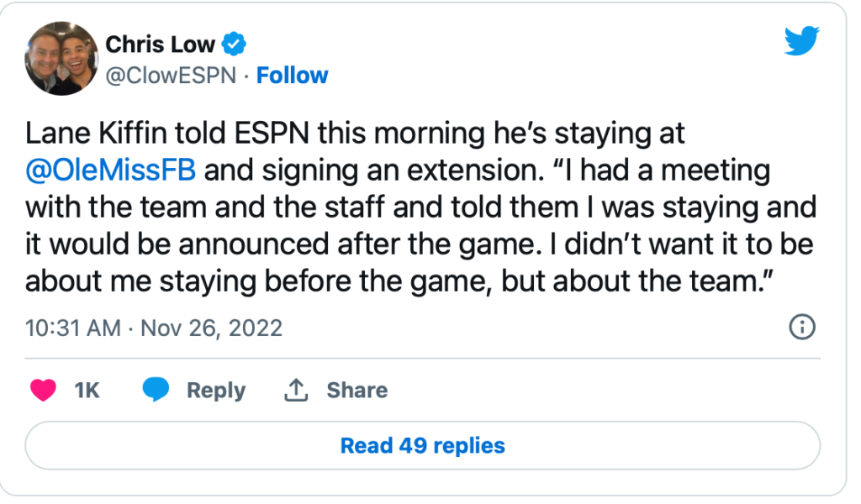861x504 pixels.
Task: Like the tweet with the heart icon
Action: click(x=44, y=390)
